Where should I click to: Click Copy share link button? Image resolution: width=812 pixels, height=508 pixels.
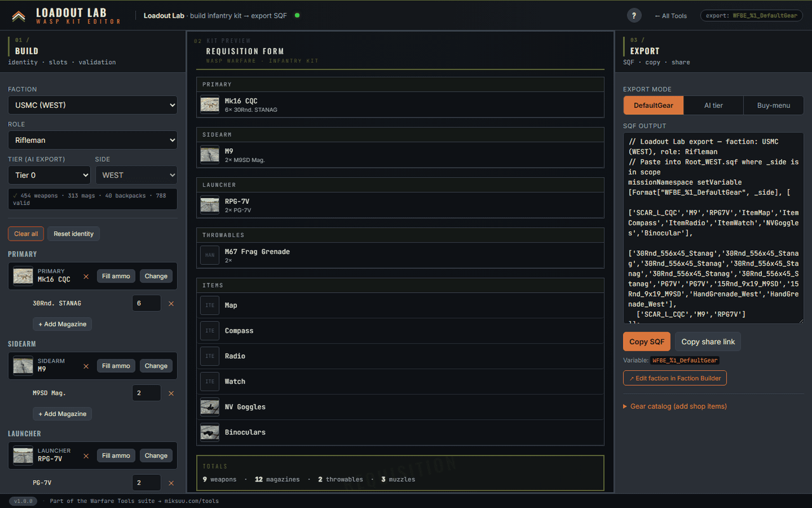coord(708,342)
